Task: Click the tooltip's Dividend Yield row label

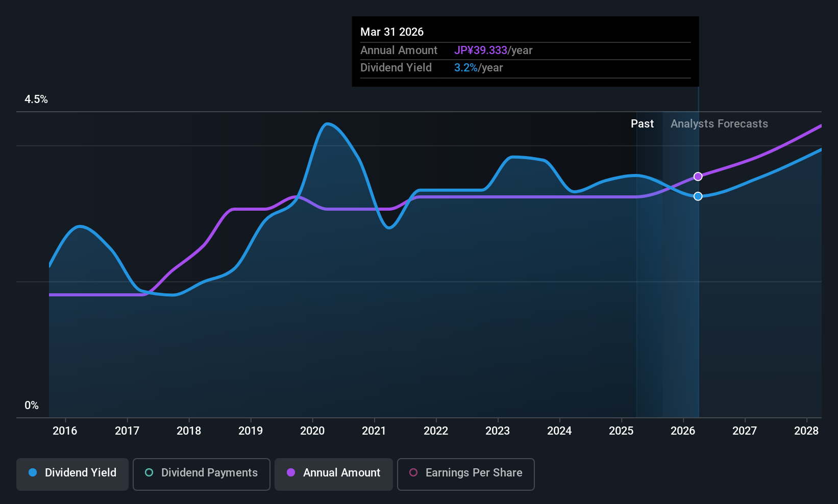Action: 396,68
